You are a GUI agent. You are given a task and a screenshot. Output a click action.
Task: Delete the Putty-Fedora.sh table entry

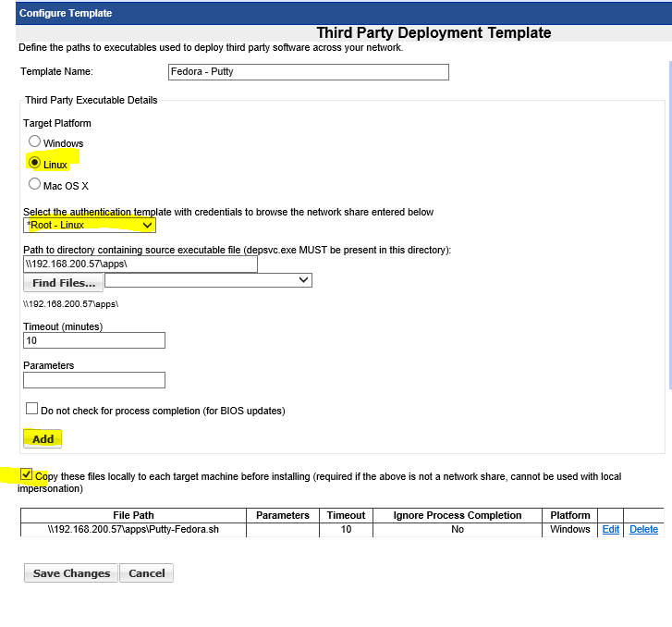click(643, 529)
